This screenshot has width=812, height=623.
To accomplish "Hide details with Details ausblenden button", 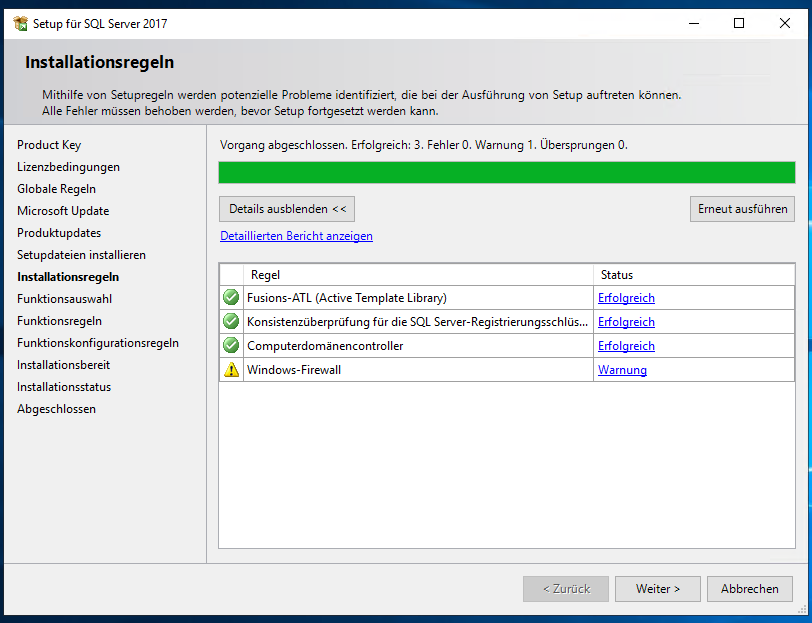I will 287,209.
